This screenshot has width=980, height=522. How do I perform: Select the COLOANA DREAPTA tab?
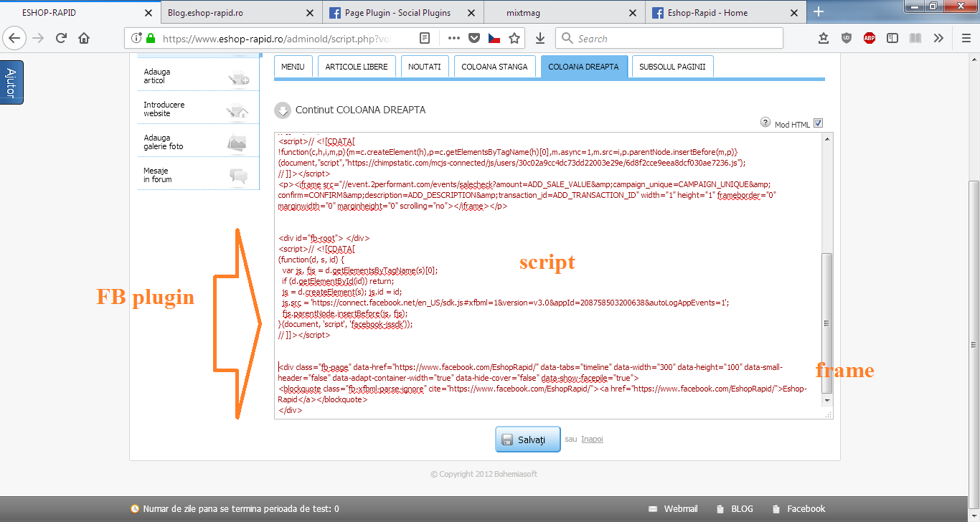(584, 66)
